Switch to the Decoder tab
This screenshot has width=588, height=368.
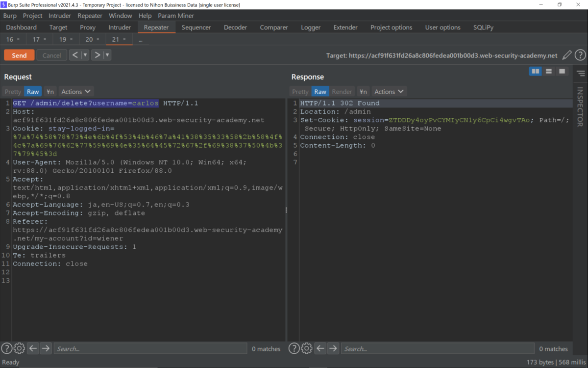(x=235, y=27)
